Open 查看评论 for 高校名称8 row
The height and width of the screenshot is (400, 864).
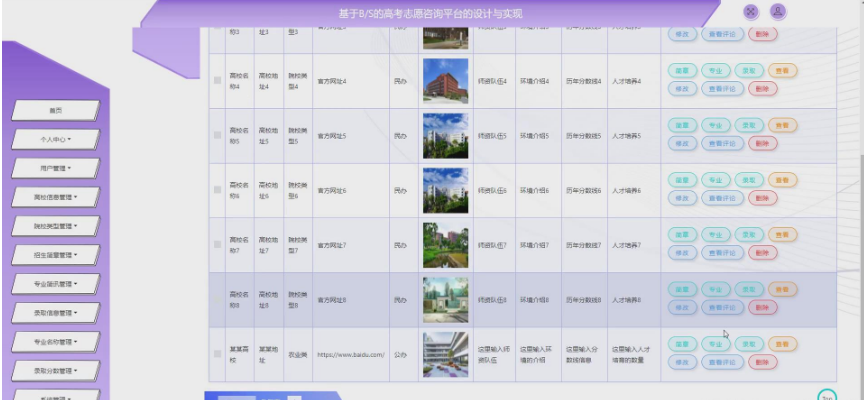coord(722,307)
